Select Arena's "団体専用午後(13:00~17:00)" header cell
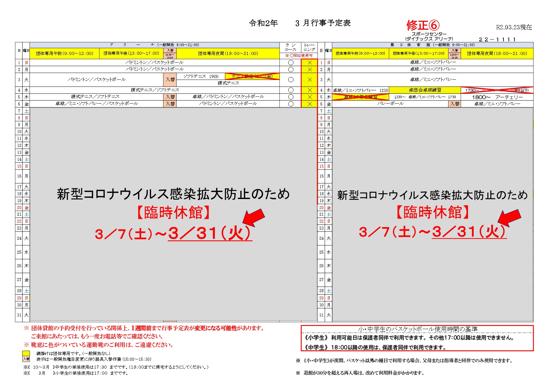The image size is (554, 392). [131, 53]
